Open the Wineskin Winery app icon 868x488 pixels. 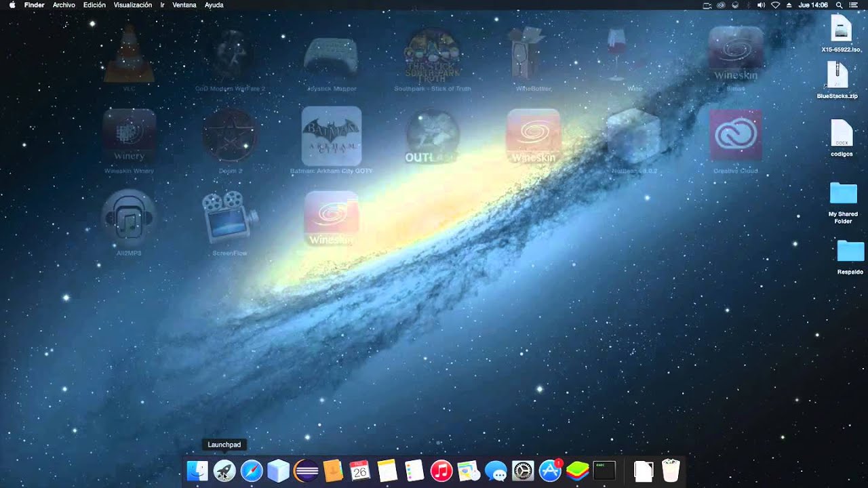130,136
